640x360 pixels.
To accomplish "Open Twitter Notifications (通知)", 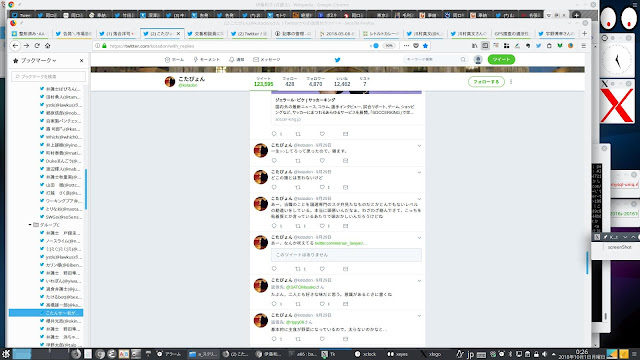I will 236,60.
